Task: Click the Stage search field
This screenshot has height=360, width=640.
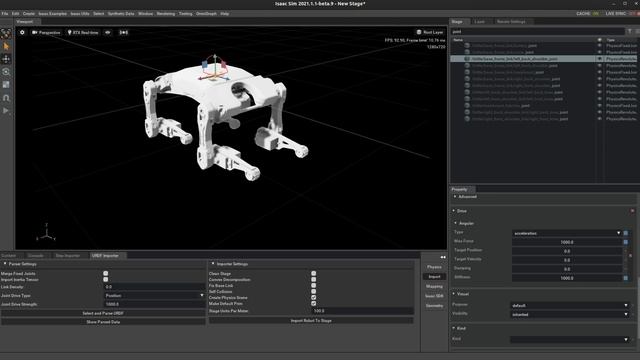Action: point(538,31)
